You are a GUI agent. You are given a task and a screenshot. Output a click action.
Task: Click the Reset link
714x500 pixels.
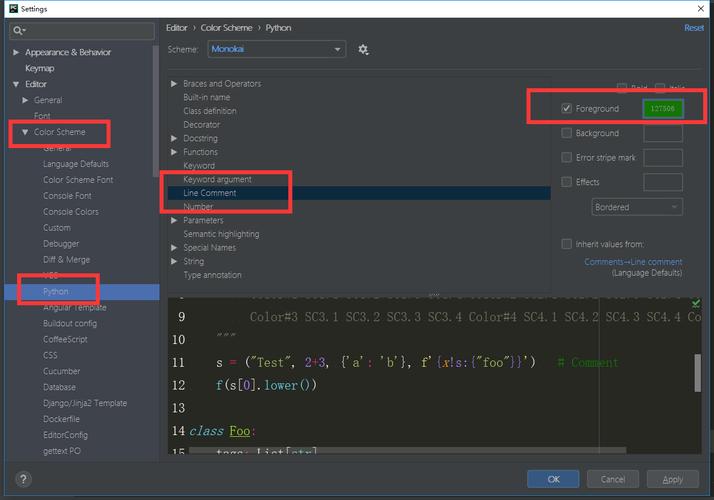[694, 28]
